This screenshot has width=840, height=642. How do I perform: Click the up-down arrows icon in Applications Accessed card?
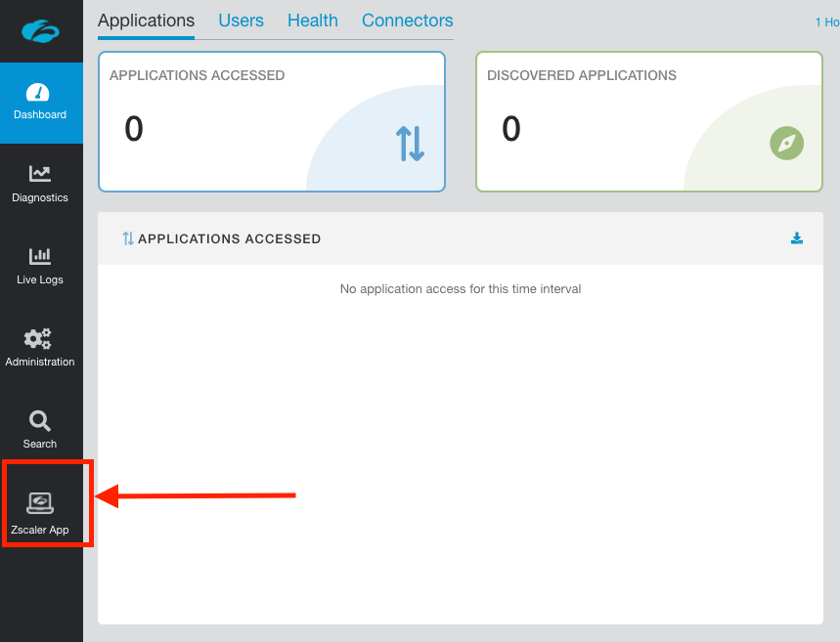[410, 144]
